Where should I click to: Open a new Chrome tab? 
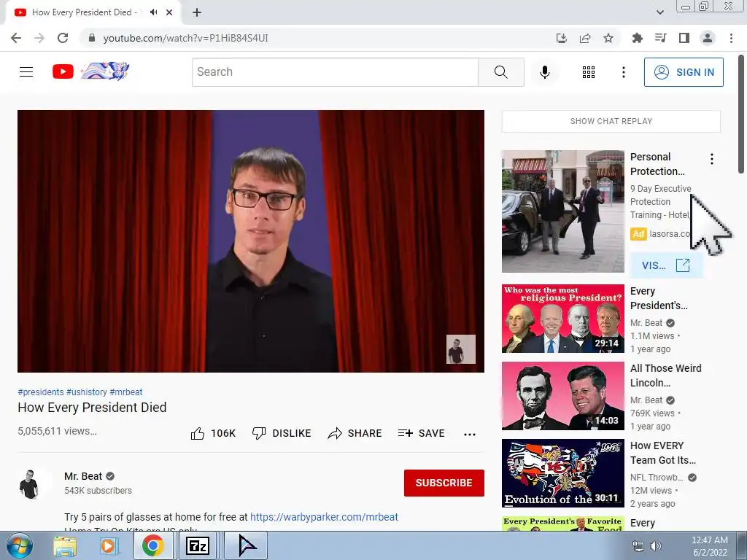(x=197, y=12)
